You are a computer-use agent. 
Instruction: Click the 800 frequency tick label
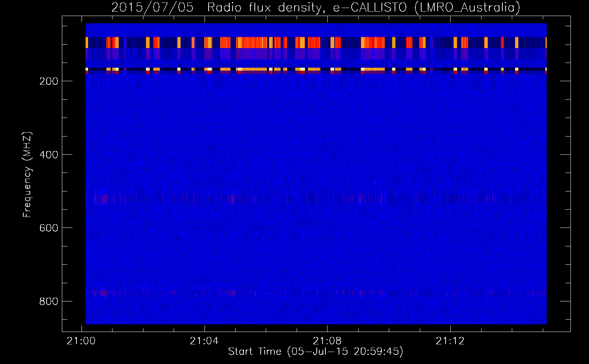point(48,301)
